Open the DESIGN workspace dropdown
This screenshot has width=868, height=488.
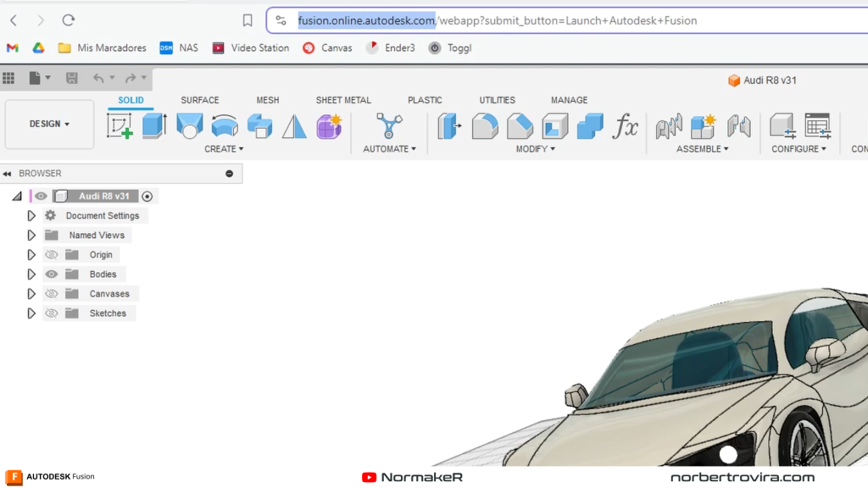[x=49, y=125]
